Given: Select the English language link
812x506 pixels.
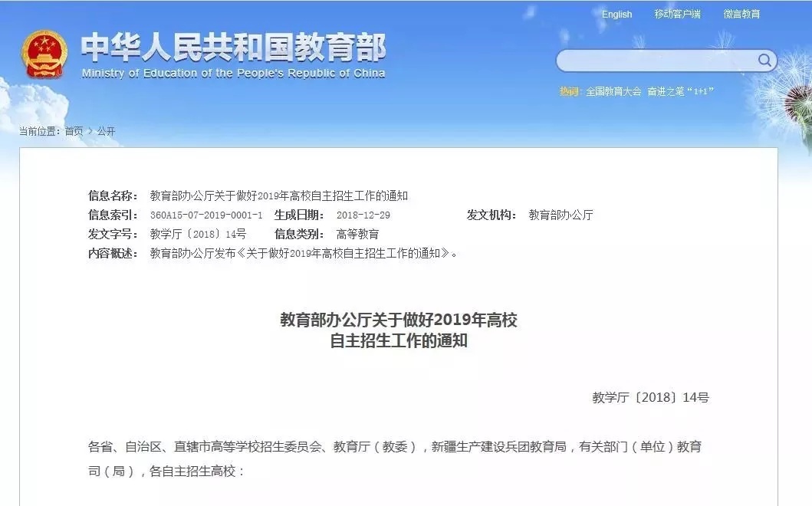Looking at the screenshot, I should coord(617,14).
